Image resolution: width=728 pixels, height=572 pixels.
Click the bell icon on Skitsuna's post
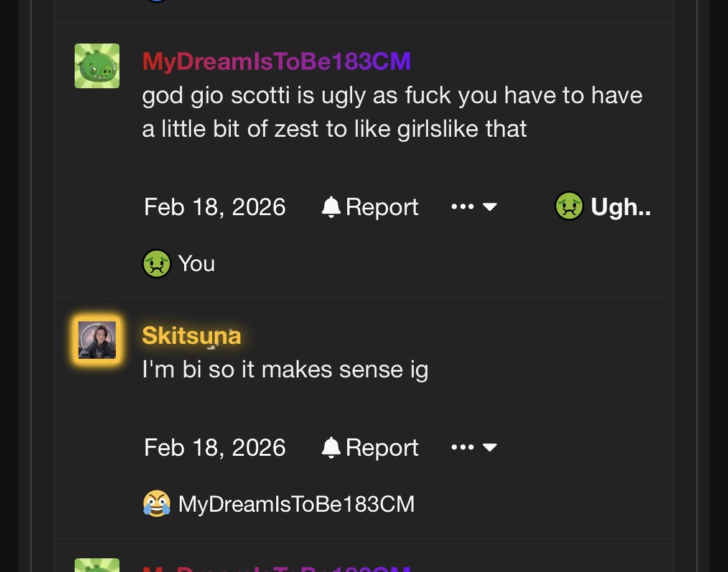coord(331,448)
